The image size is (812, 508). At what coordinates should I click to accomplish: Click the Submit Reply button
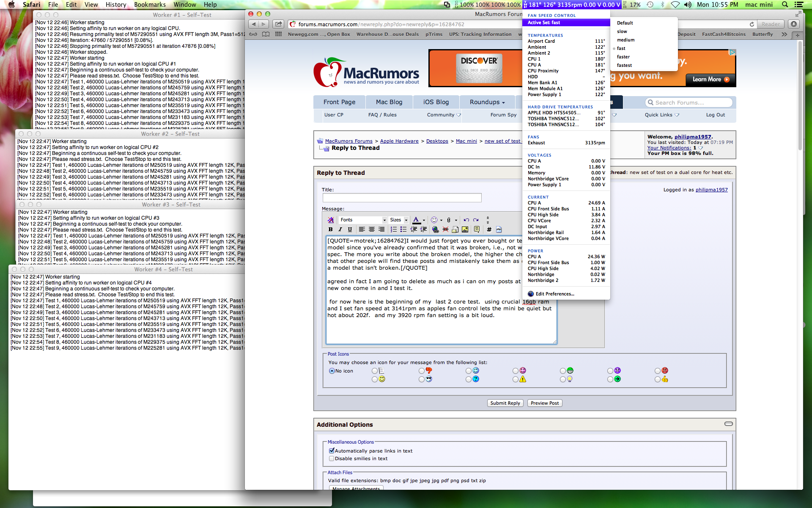tap(505, 403)
